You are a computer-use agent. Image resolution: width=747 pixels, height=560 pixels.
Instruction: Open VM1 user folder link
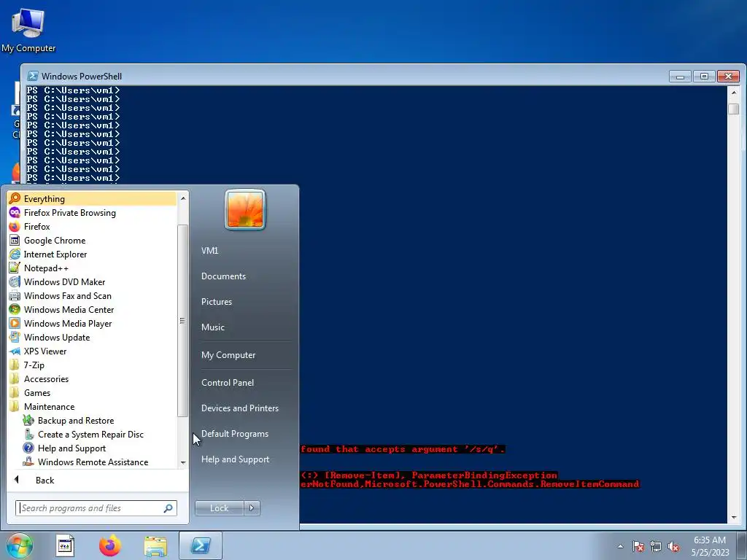tap(209, 251)
